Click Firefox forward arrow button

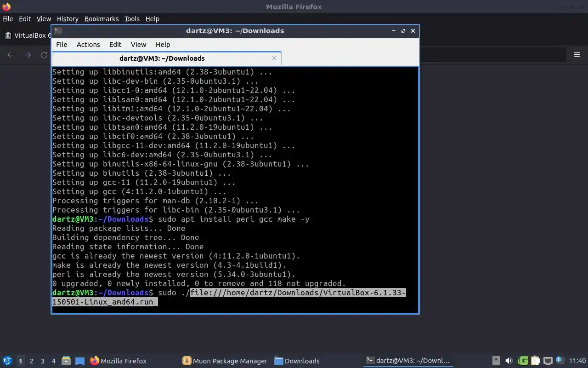(x=28, y=55)
